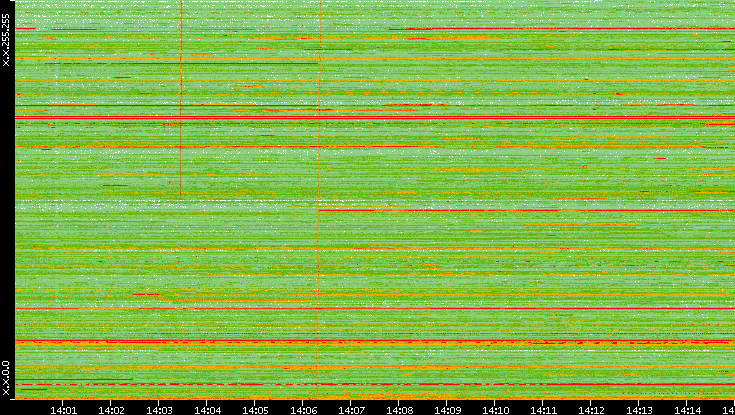Click the 14:13 time axis label

pyautogui.click(x=640, y=410)
